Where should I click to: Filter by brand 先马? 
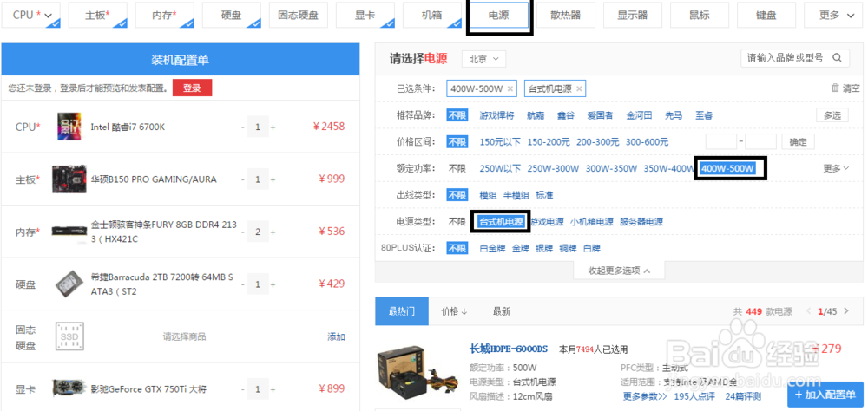[674, 115]
